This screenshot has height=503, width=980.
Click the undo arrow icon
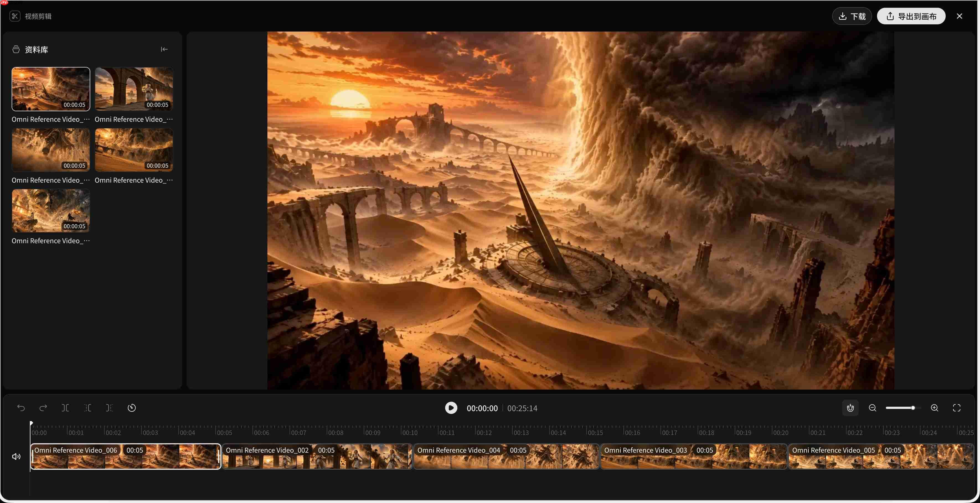tap(21, 408)
